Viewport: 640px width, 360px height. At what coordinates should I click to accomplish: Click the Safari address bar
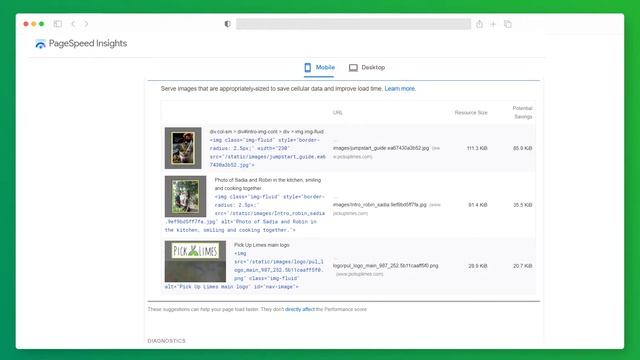coord(353,24)
